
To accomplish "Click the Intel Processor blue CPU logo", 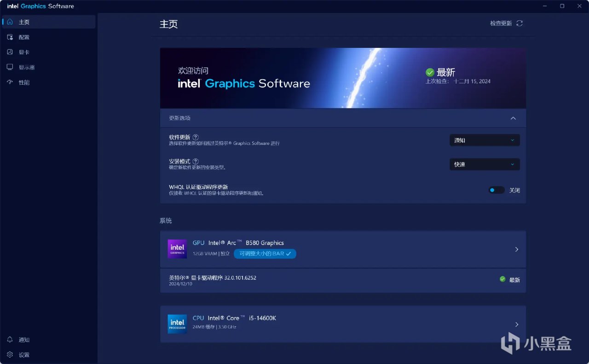I will 177,324.
